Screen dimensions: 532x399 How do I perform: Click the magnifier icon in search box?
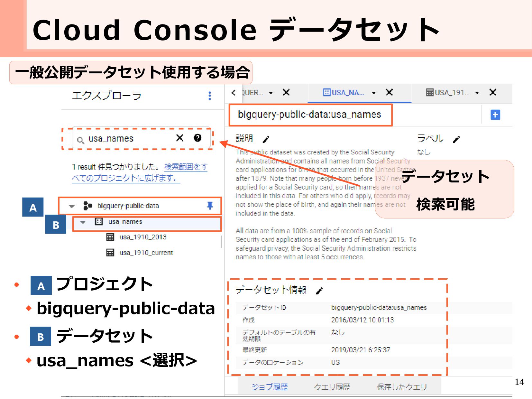[80, 140]
